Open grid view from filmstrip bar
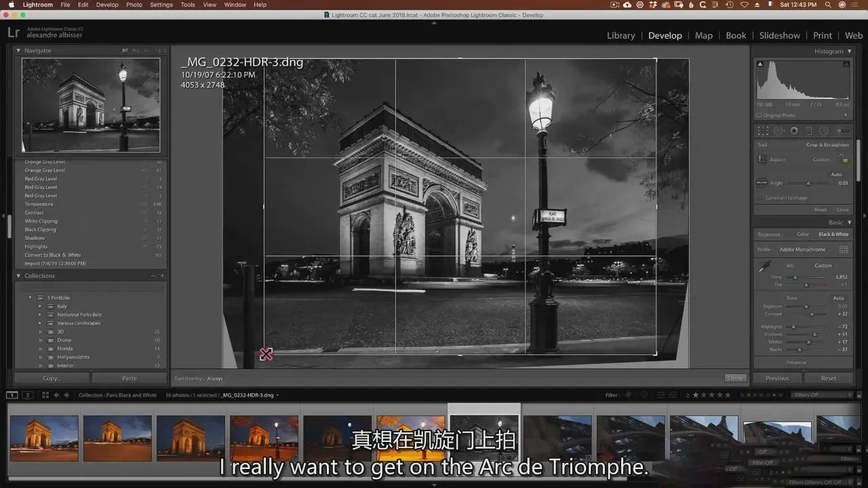This screenshot has width=868, height=488. pyautogui.click(x=45, y=395)
